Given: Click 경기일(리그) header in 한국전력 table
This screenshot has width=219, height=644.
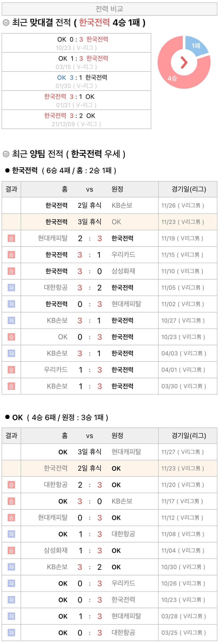Looking at the screenshot, I should click(189, 189).
